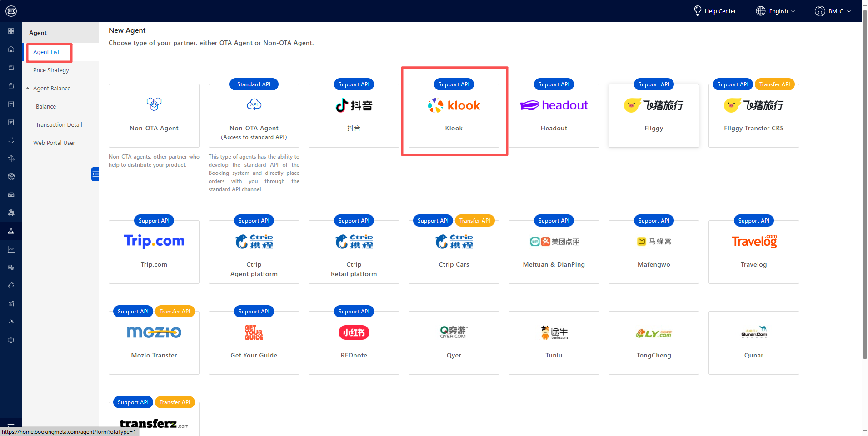Expand the BM-G user account menu

833,11
